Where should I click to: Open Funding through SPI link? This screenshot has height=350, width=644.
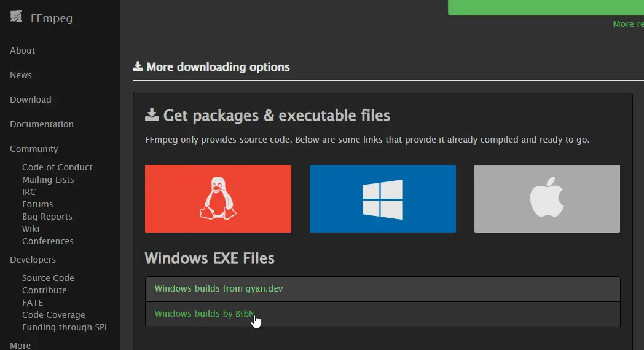(x=65, y=327)
